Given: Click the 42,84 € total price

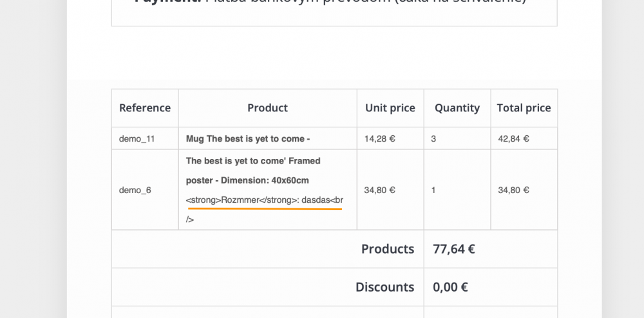Looking at the screenshot, I should pyautogui.click(x=513, y=138).
